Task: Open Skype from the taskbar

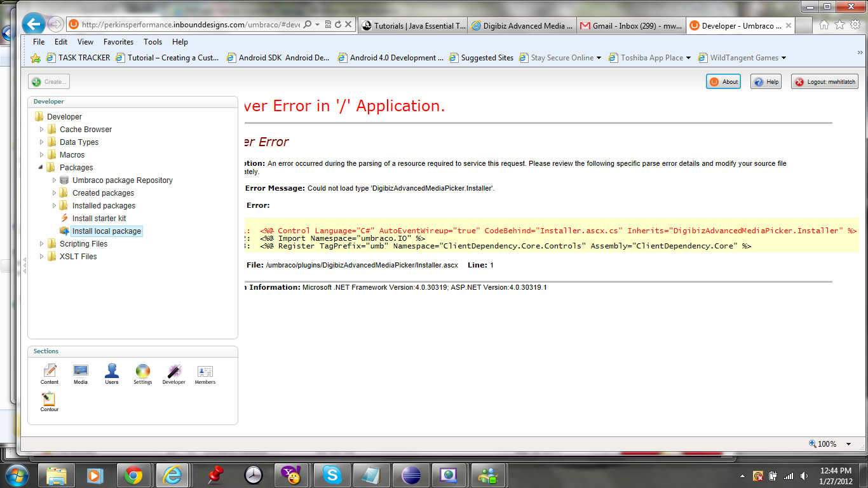Action: [x=331, y=475]
